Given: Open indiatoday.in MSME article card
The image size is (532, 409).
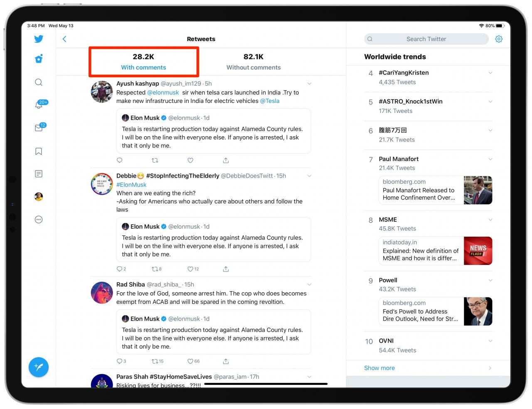Looking at the screenshot, I should point(436,251).
